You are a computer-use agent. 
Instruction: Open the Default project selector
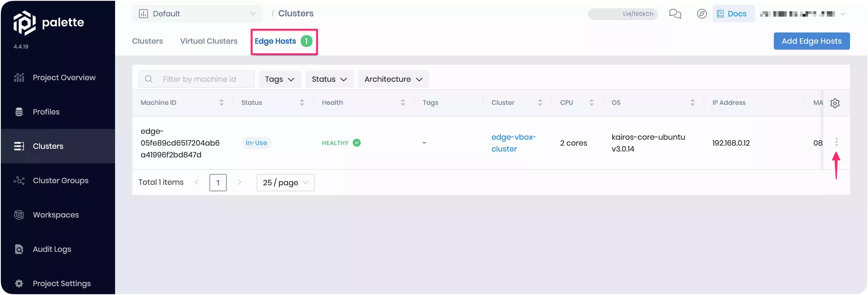click(x=197, y=13)
